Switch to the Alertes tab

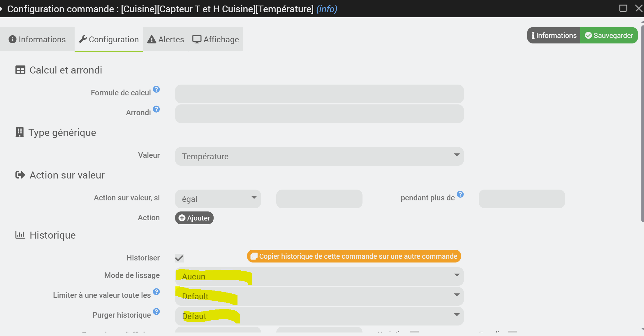pyautogui.click(x=166, y=39)
